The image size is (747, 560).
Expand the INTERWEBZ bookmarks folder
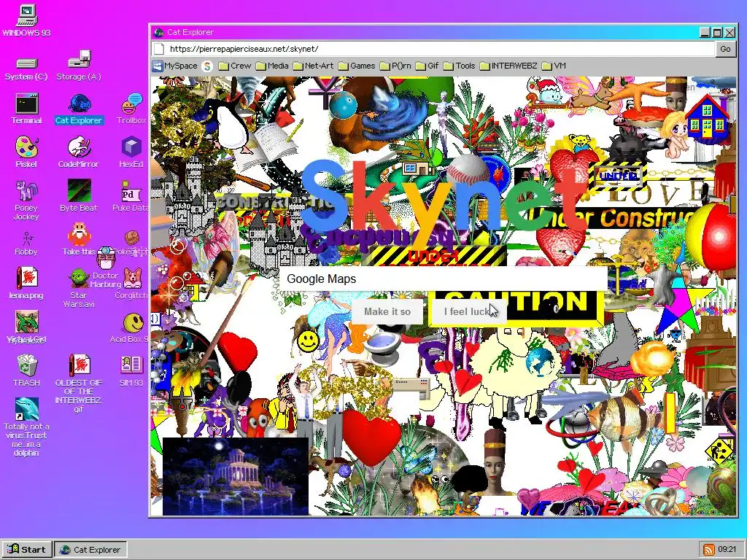point(508,66)
